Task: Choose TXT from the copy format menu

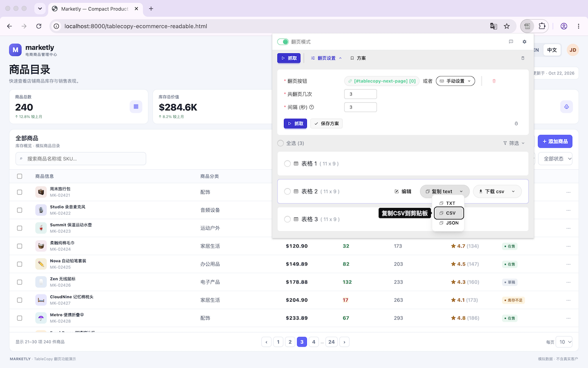Action: point(448,203)
